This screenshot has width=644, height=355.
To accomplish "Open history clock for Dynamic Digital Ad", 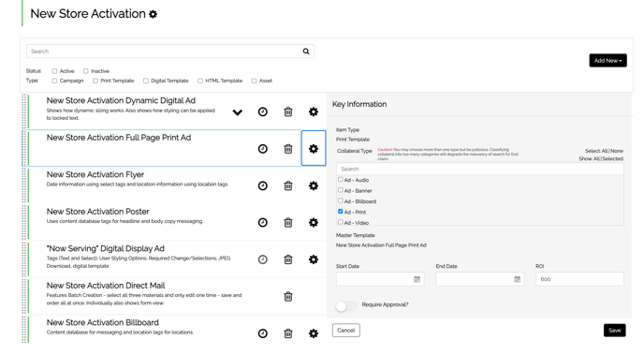I will coord(263,111).
